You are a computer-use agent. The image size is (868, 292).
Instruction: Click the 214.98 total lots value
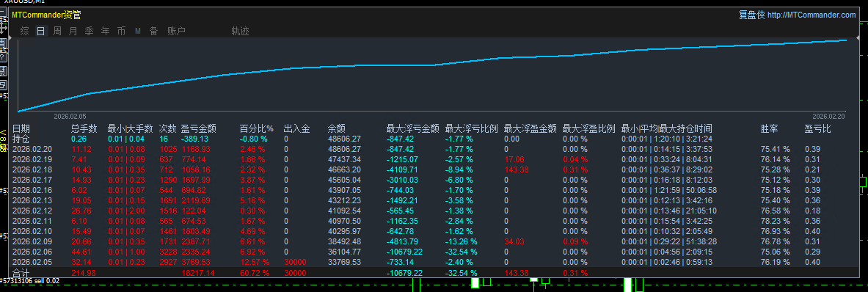(x=83, y=273)
